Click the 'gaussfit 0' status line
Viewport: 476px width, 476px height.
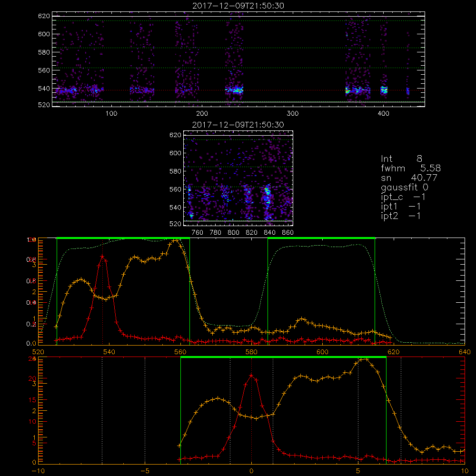[405, 187]
